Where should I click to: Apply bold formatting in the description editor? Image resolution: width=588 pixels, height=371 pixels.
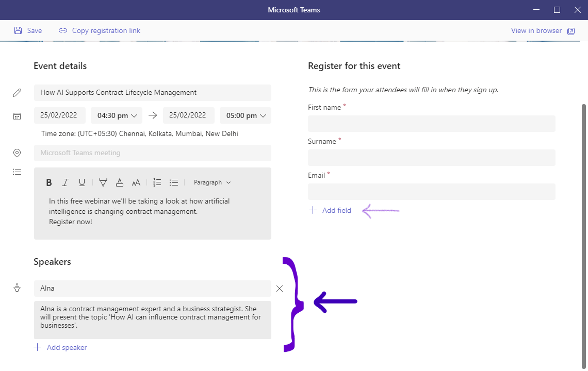tap(49, 182)
